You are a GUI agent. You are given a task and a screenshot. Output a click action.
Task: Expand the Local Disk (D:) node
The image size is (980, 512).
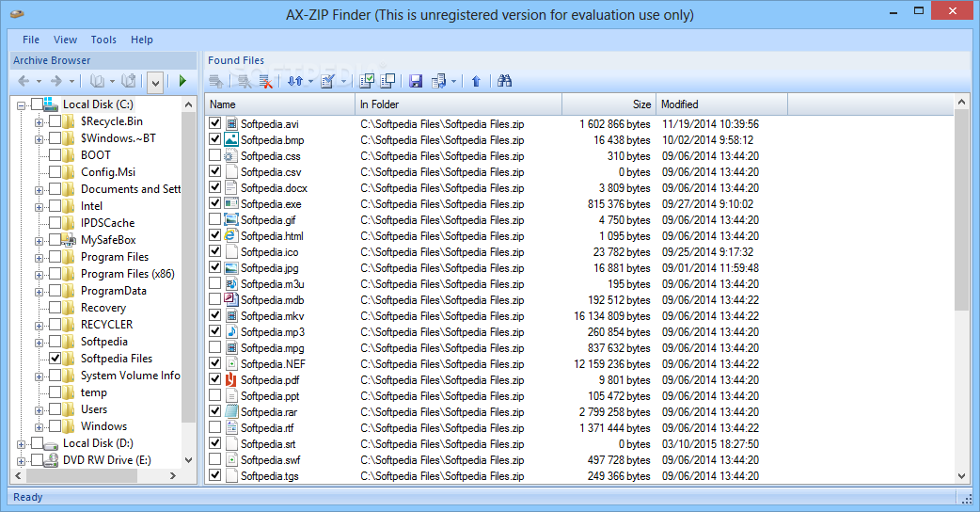pyautogui.click(x=21, y=444)
